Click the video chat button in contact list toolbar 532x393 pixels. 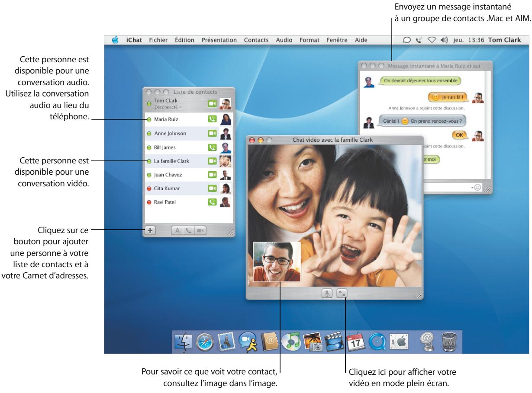tap(200, 230)
